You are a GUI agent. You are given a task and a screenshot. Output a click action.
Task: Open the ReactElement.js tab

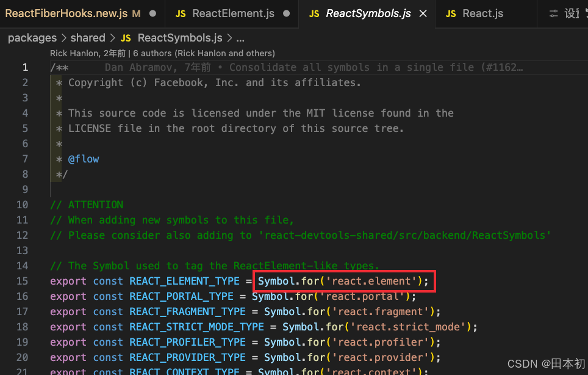click(232, 13)
